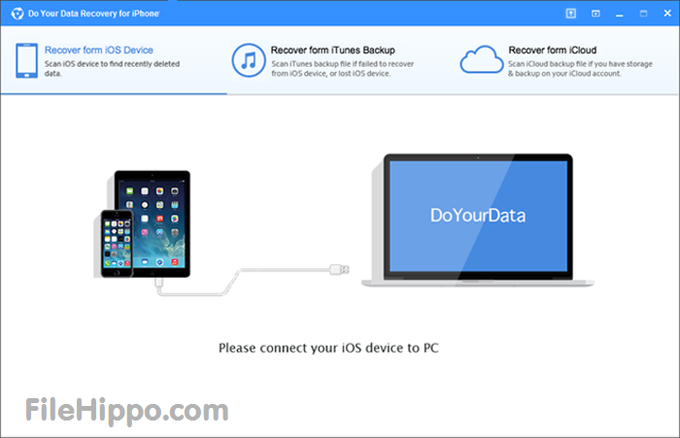This screenshot has width=680, height=438.
Task: Minimize the Data Recovery window
Action: [619, 15]
